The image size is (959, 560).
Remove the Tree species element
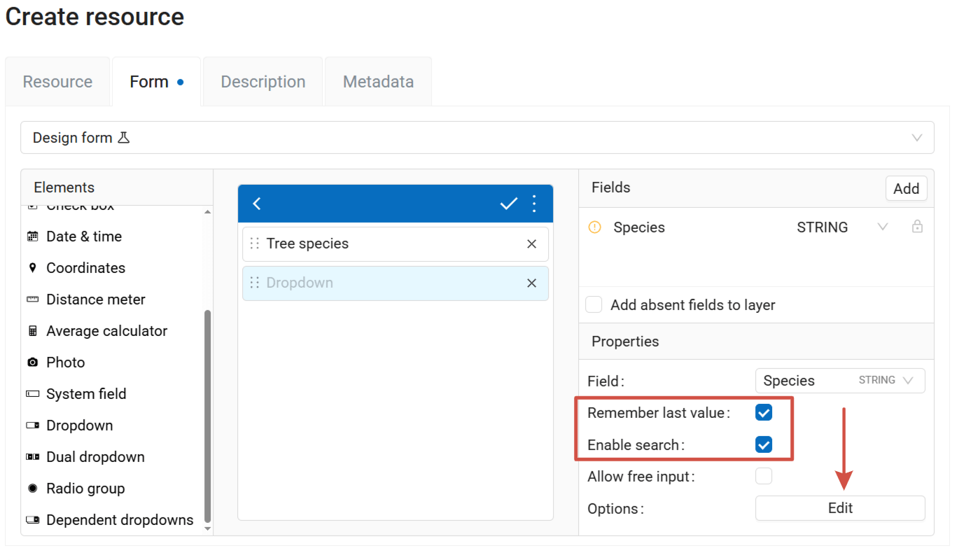(531, 244)
